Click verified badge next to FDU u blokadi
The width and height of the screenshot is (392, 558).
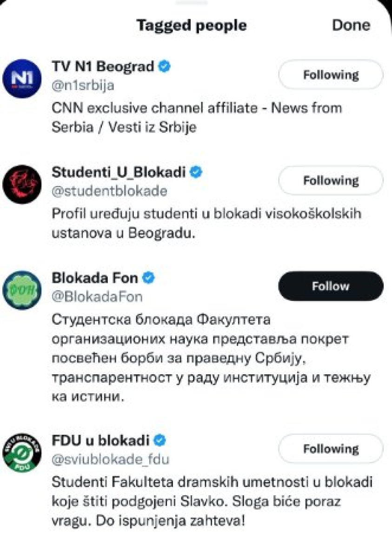click(x=160, y=439)
